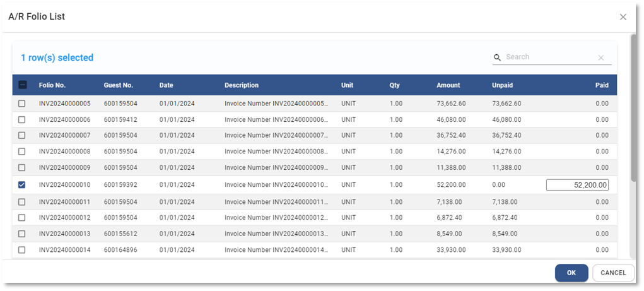This screenshot has height=291, width=644.
Task: Click the Unpaid column header
Action: 503,85
